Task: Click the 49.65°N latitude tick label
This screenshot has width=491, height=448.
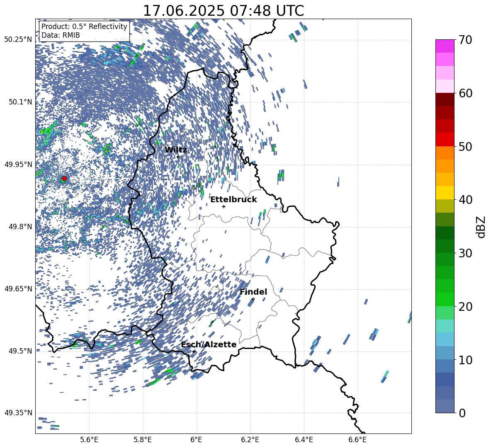Action: [x=18, y=288]
